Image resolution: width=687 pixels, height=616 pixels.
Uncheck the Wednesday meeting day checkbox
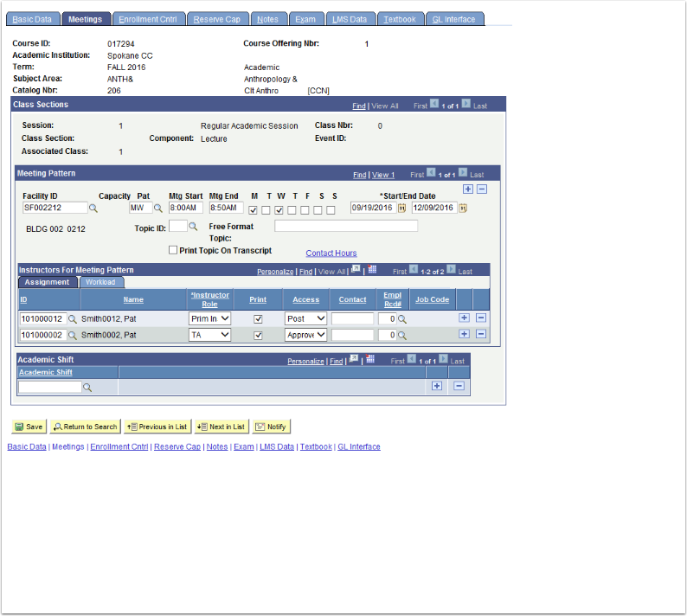pos(279,210)
